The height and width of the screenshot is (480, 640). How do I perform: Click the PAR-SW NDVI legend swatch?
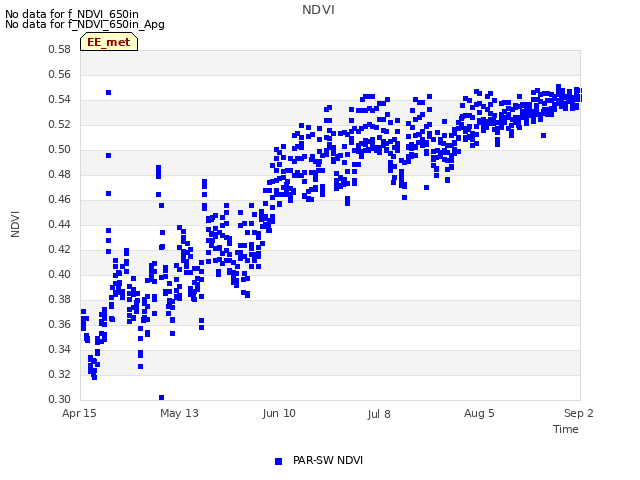[278, 461]
